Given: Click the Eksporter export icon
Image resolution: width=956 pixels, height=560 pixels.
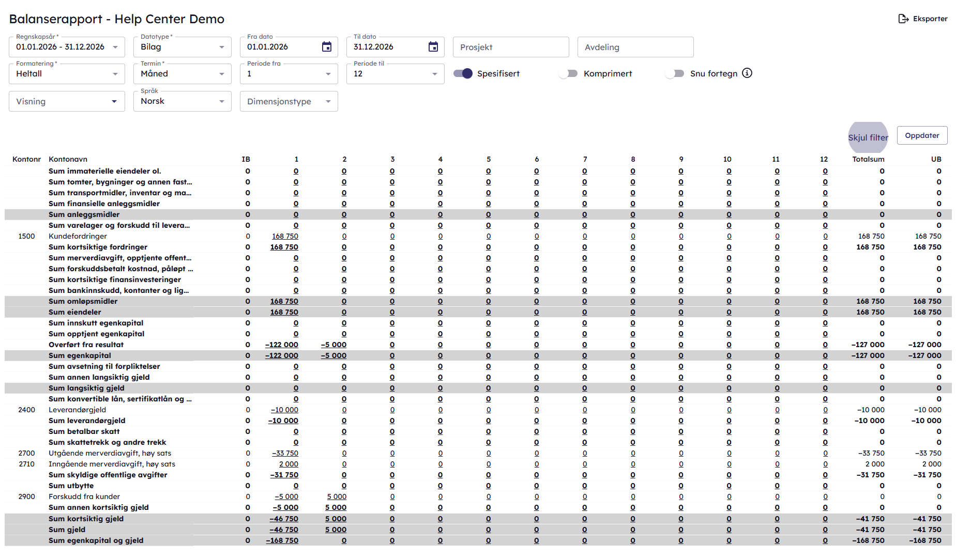Looking at the screenshot, I should pyautogui.click(x=903, y=19).
